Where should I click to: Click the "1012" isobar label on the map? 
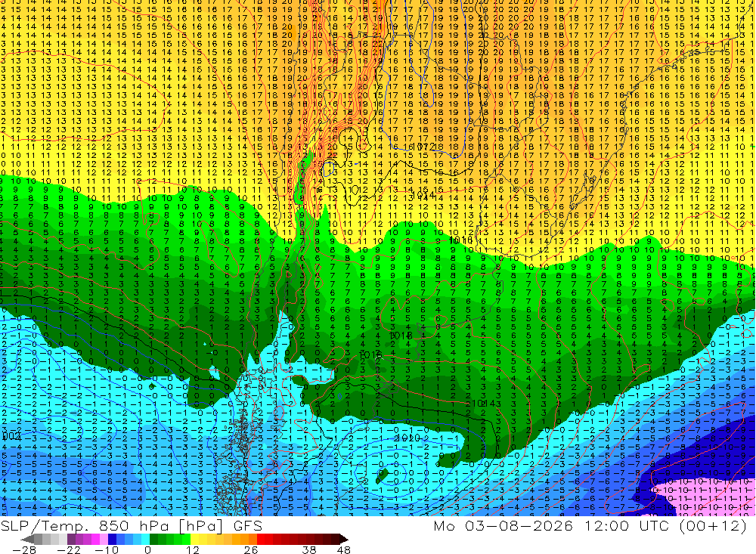423,147
